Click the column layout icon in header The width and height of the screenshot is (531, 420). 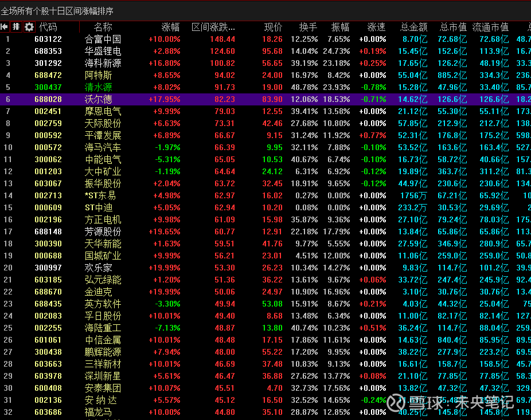coord(17,27)
